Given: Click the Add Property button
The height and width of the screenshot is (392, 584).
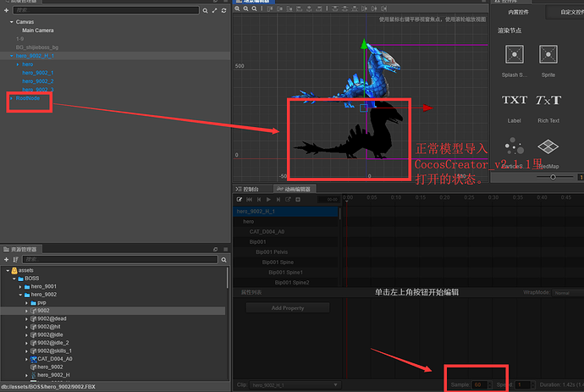Looking at the screenshot, I should point(288,308).
